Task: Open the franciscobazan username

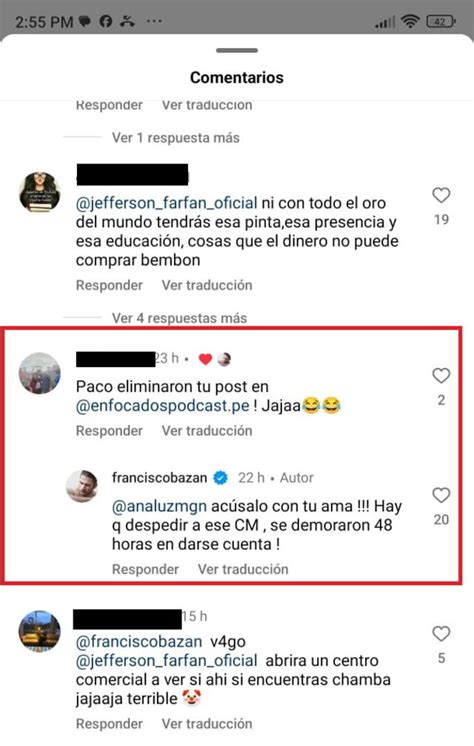Action: tap(159, 478)
